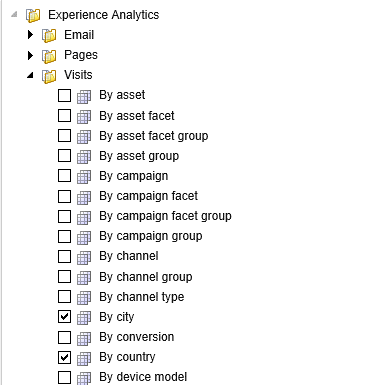The height and width of the screenshot is (385, 391).
Task: Uncheck the By country checkbox
Action: [64, 357]
